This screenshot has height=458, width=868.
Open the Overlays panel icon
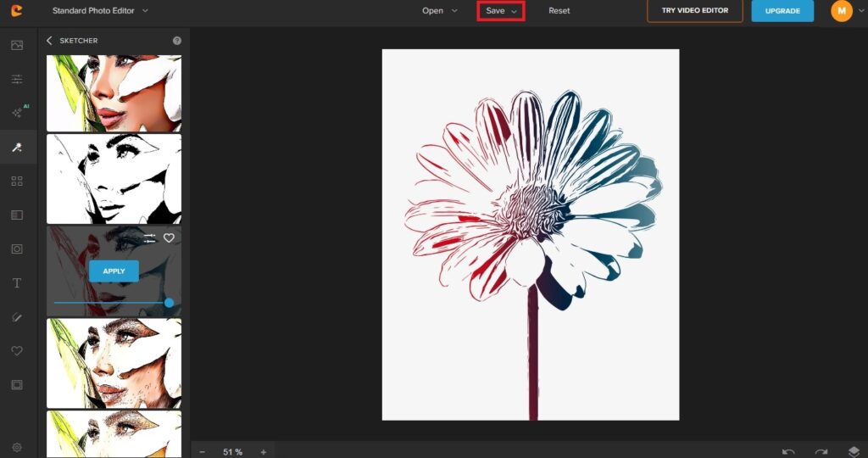click(17, 215)
